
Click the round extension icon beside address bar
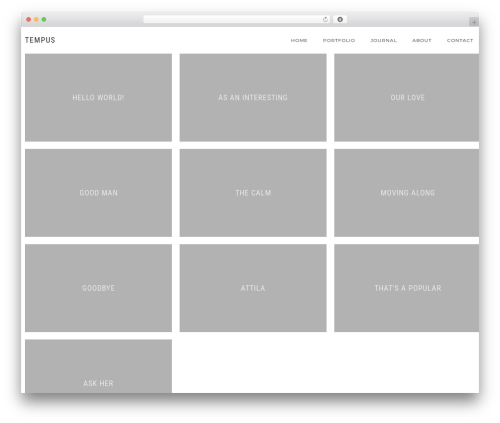pos(340,20)
